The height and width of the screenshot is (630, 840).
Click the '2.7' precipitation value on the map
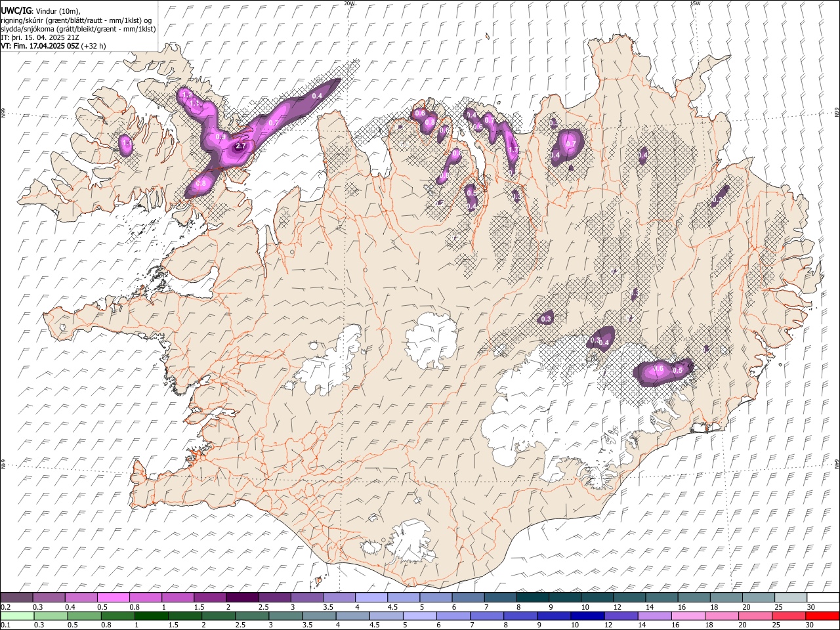pos(241,146)
